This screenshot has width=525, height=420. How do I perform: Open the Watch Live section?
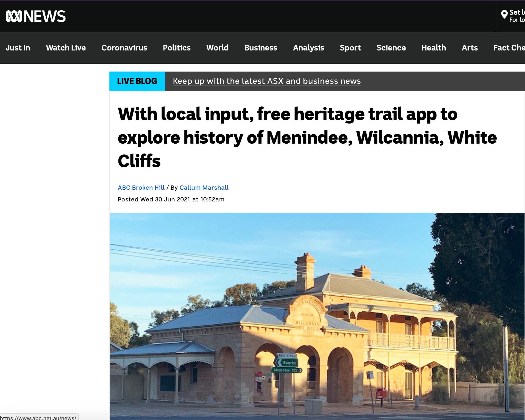click(66, 48)
